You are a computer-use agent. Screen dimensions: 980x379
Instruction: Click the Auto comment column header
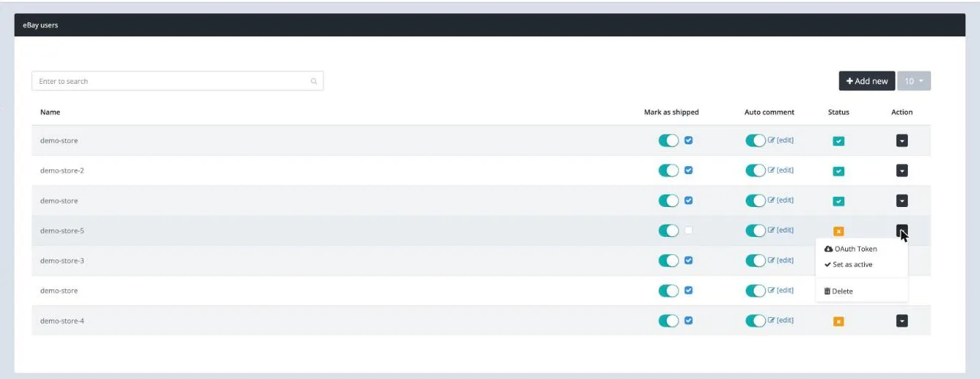pos(769,112)
